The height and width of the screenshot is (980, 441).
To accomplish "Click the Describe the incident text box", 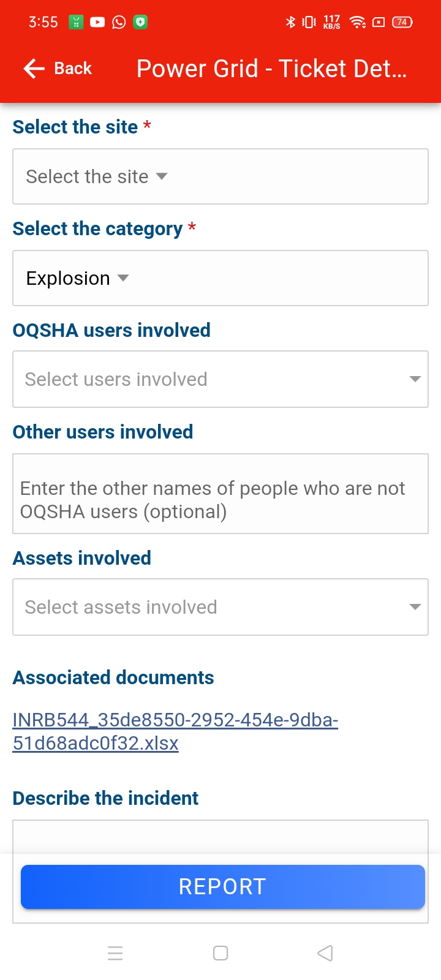I will click(220, 837).
